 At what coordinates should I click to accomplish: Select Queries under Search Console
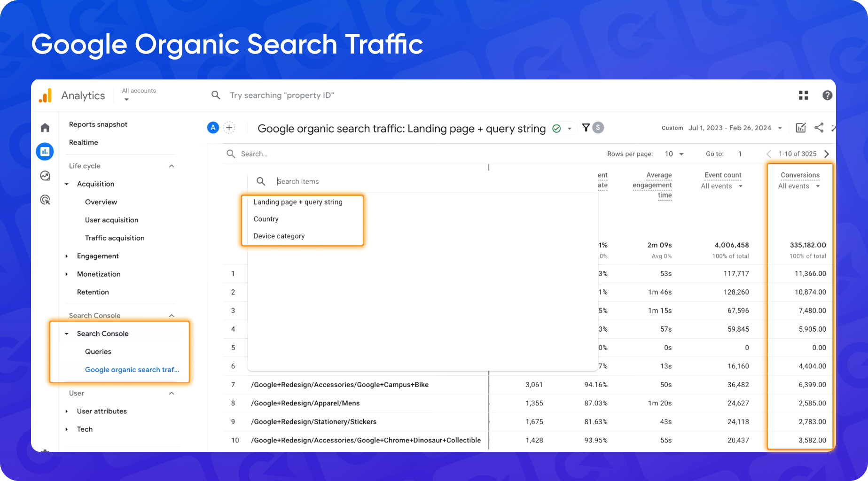pos(98,351)
